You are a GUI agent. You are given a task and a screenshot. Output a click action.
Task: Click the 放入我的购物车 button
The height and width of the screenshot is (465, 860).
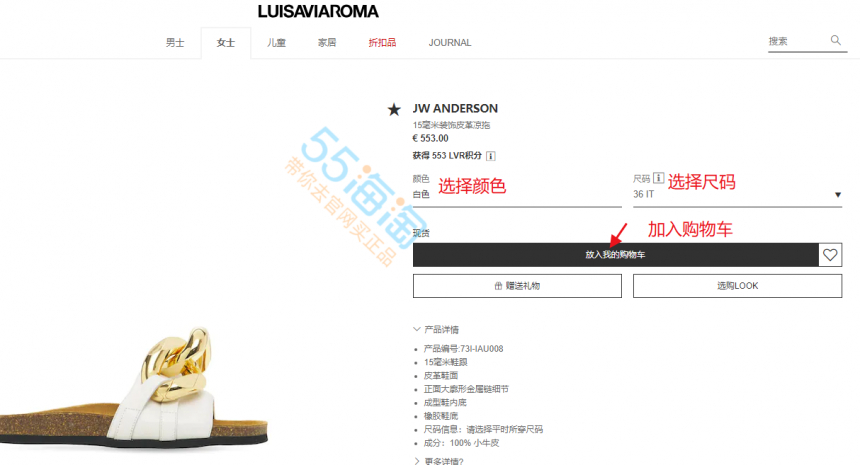(615, 255)
